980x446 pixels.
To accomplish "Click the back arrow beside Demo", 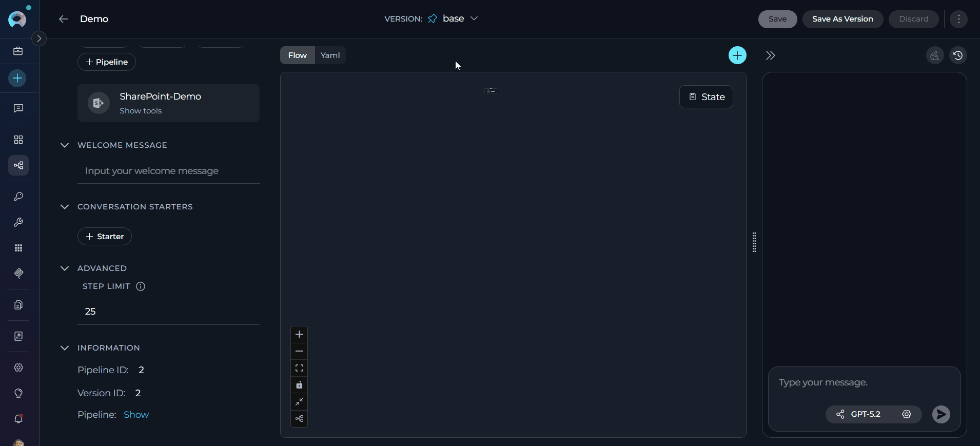I will 64,19.
